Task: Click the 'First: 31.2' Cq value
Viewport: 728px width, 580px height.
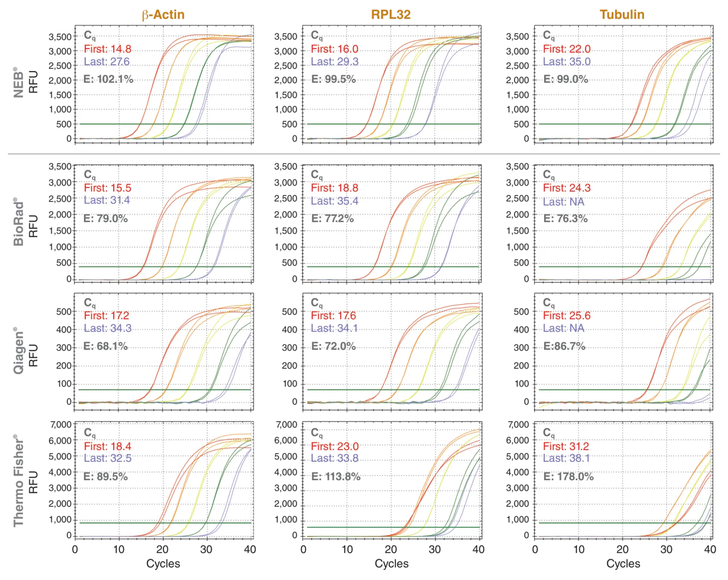Action: 566,447
